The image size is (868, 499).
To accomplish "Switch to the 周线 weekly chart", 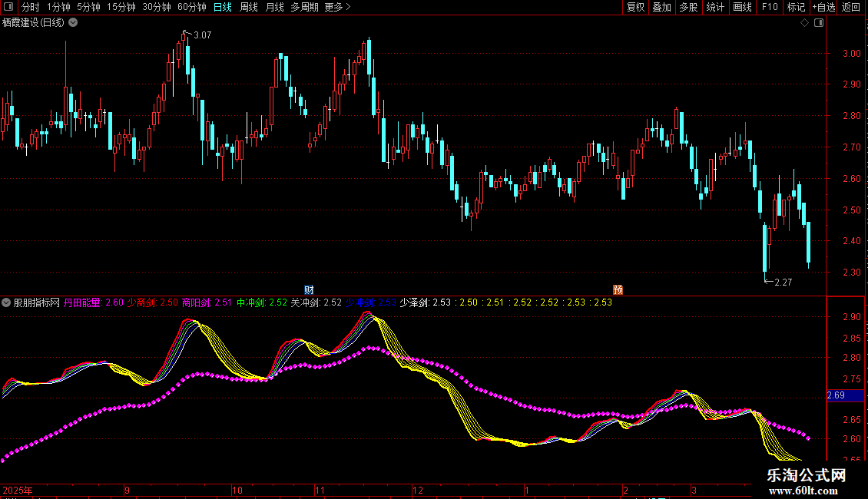I will [248, 8].
